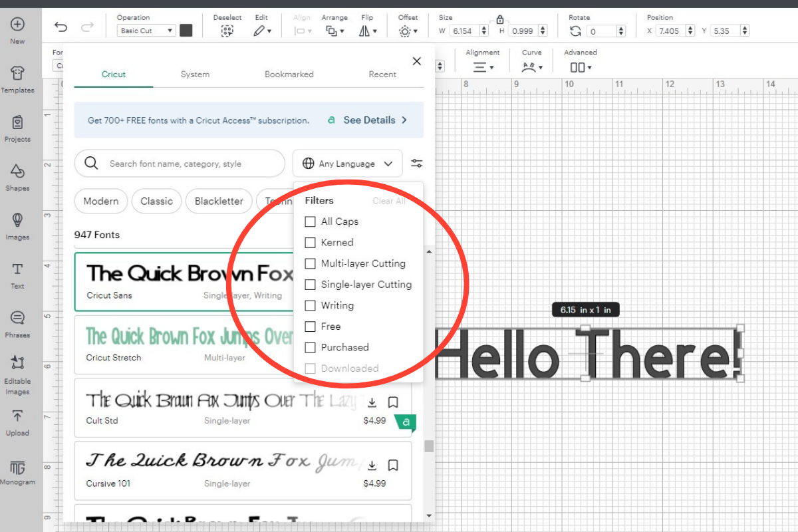Click the Redo arrow

click(87, 27)
